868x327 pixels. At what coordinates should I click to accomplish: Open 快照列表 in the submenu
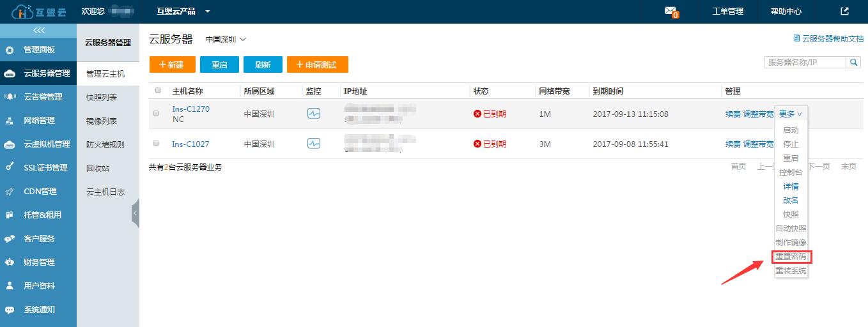tap(102, 98)
